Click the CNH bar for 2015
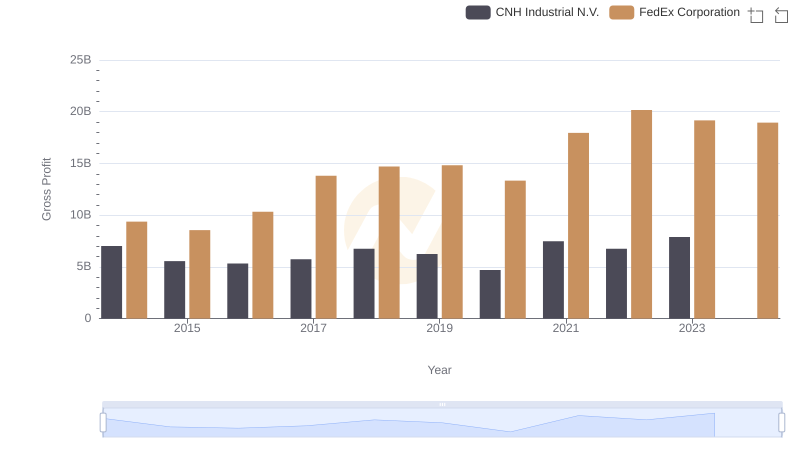Screen dimensions: 800x461 [174, 290]
